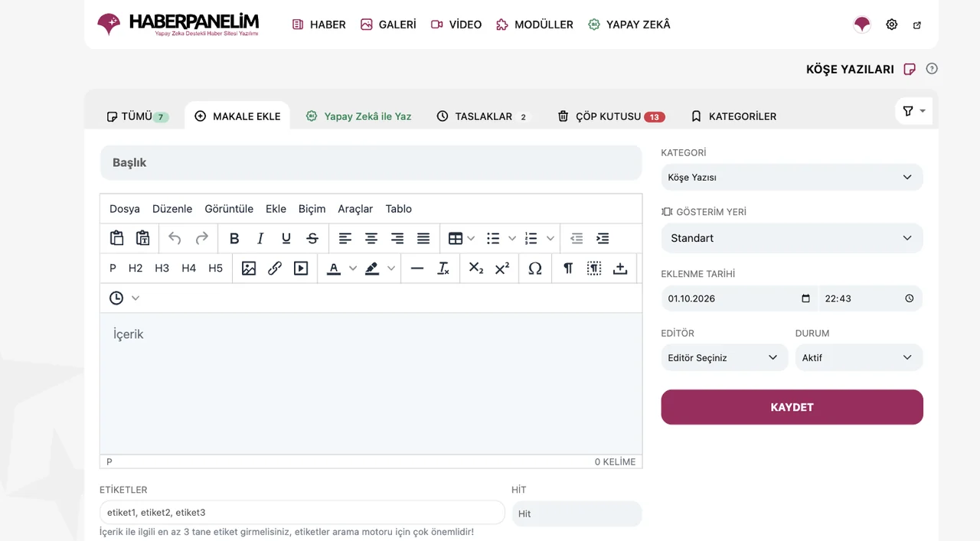The image size is (980, 541).
Task: Click the paste as text icon
Action: tap(143, 238)
